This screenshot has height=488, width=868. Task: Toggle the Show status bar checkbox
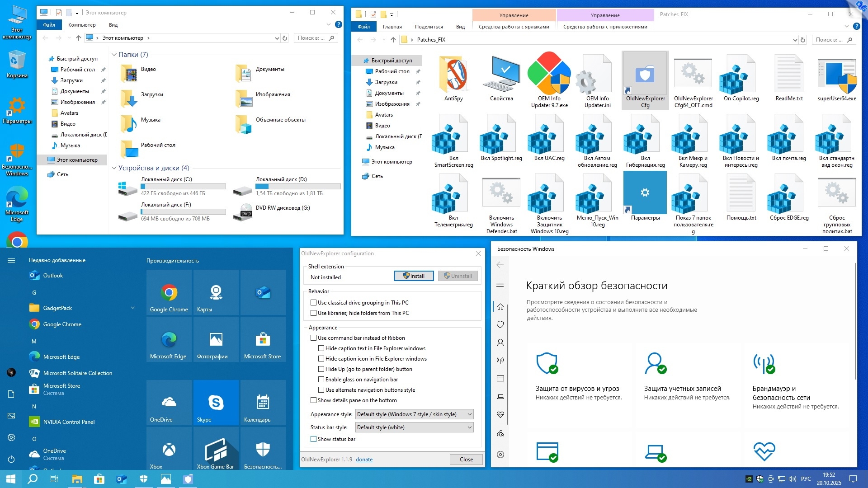click(313, 439)
